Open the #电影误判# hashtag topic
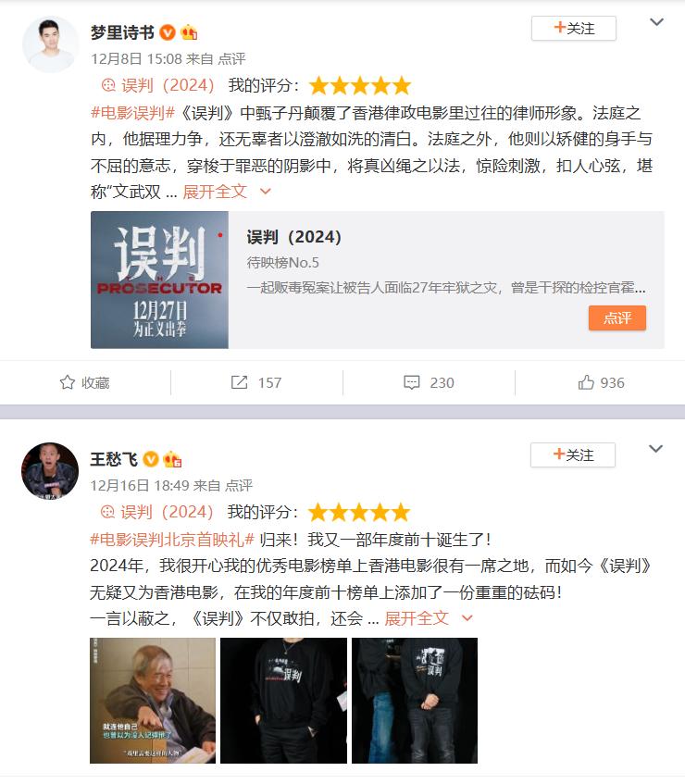Screen dimensions: 685x784 pos(132,113)
